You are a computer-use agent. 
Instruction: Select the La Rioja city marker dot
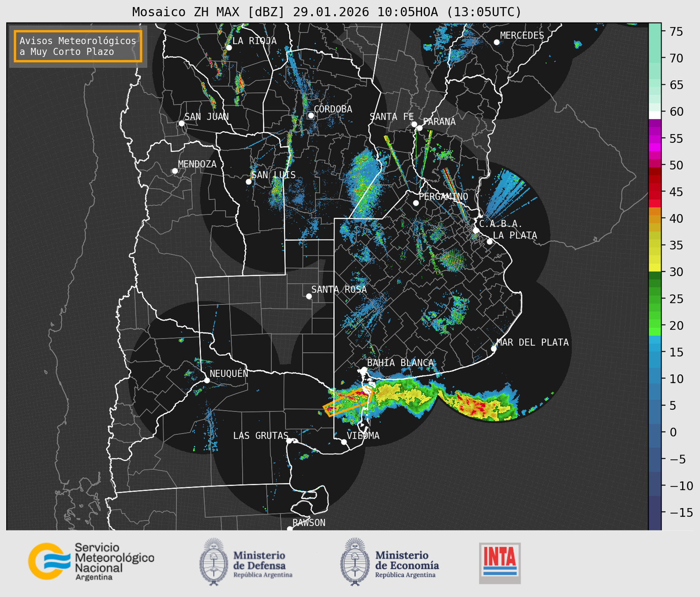229,48
